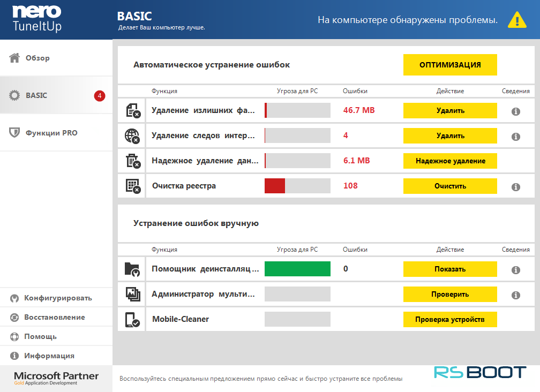Click the threat bar for Mobile-Cleaner
540x392 pixels.
point(297,319)
